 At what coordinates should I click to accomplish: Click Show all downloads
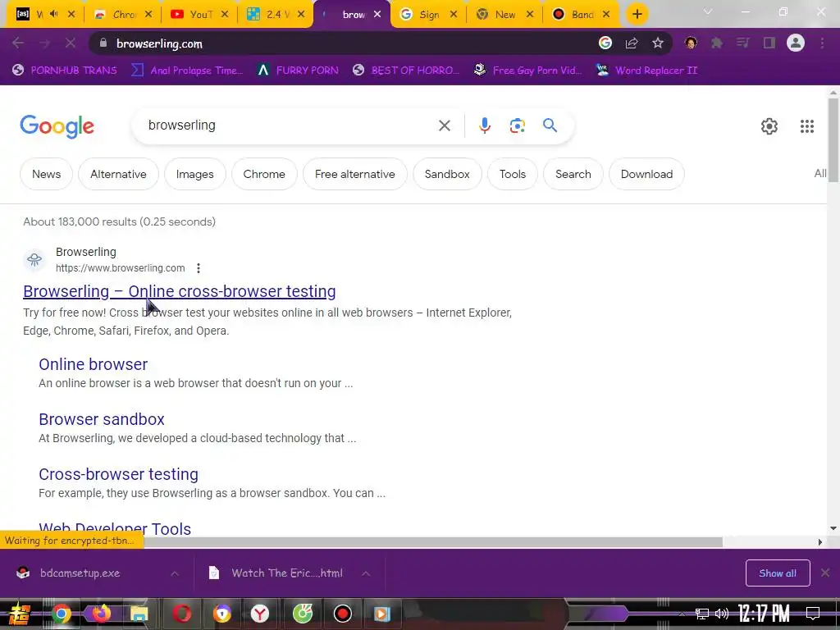click(778, 573)
